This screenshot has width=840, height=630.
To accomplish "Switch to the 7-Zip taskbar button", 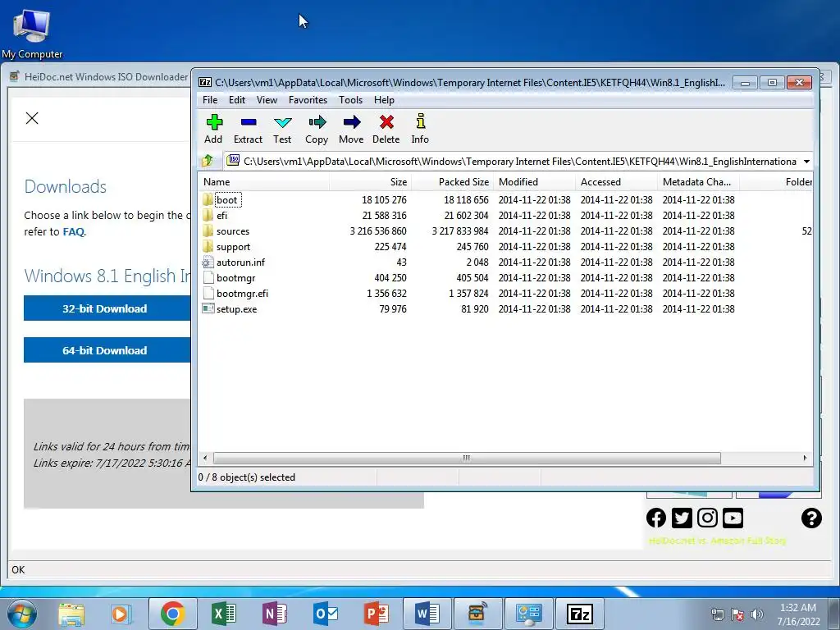I will 580,614.
